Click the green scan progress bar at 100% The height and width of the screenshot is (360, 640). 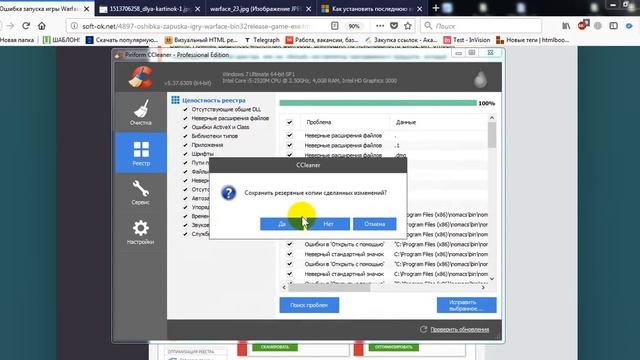pyautogui.click(x=378, y=103)
